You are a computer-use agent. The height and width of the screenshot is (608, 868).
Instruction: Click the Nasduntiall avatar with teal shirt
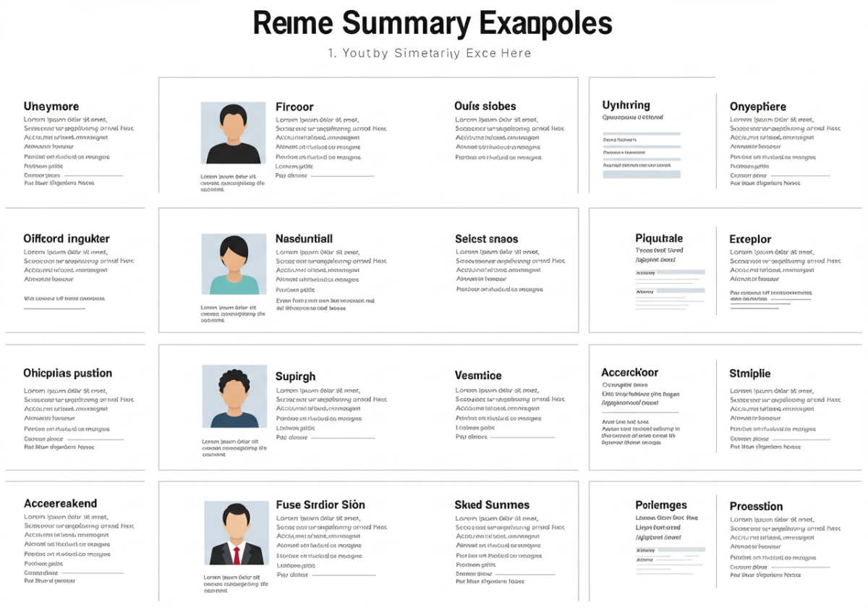point(234,264)
